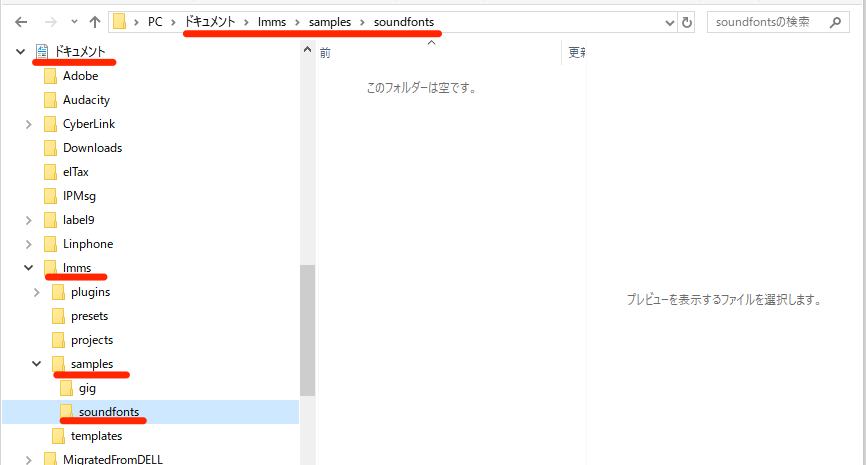Screen dimensions: 866x465
Task: Select PC in the address breadcrumb
Action: coord(155,22)
